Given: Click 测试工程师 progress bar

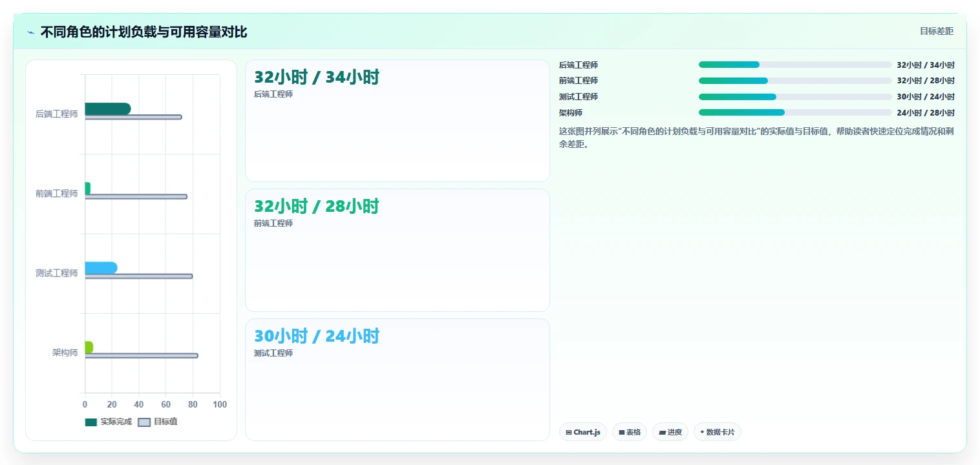Looking at the screenshot, I should (795, 97).
